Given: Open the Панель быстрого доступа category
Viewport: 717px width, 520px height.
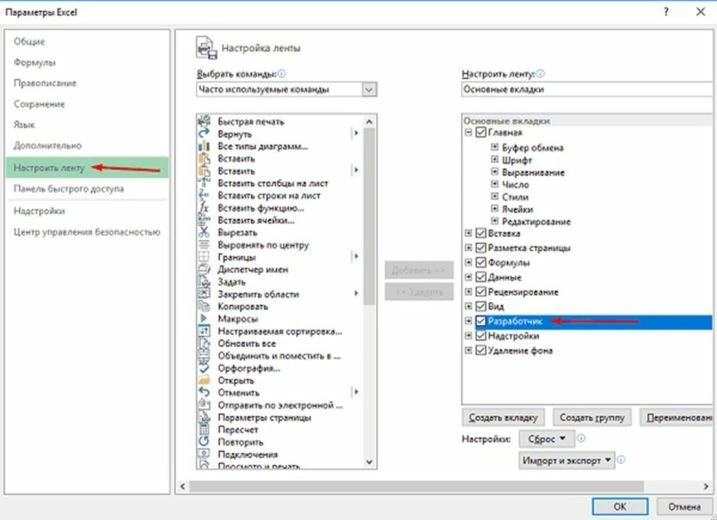Looking at the screenshot, I should (x=69, y=189).
